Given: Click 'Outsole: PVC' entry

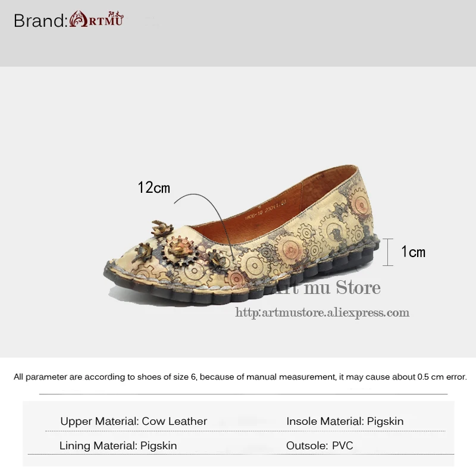Looking at the screenshot, I should (x=320, y=446).
